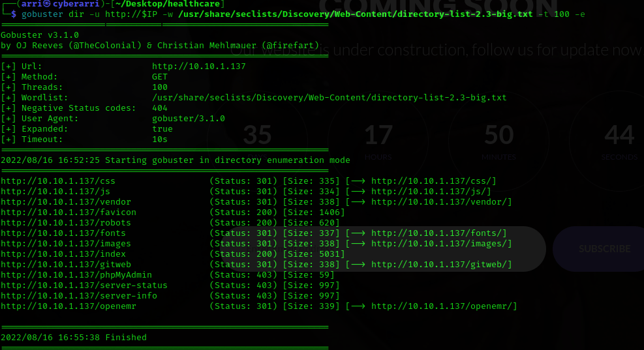Click the http://10.10.1.137/server-status result URL
The width and height of the screenshot is (644, 350).
click(x=84, y=285)
